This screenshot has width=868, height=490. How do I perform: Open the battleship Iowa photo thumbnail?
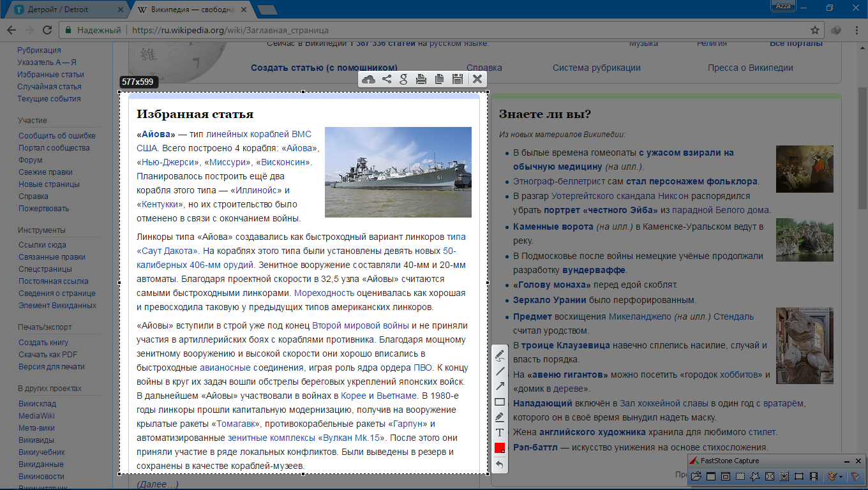(398, 172)
